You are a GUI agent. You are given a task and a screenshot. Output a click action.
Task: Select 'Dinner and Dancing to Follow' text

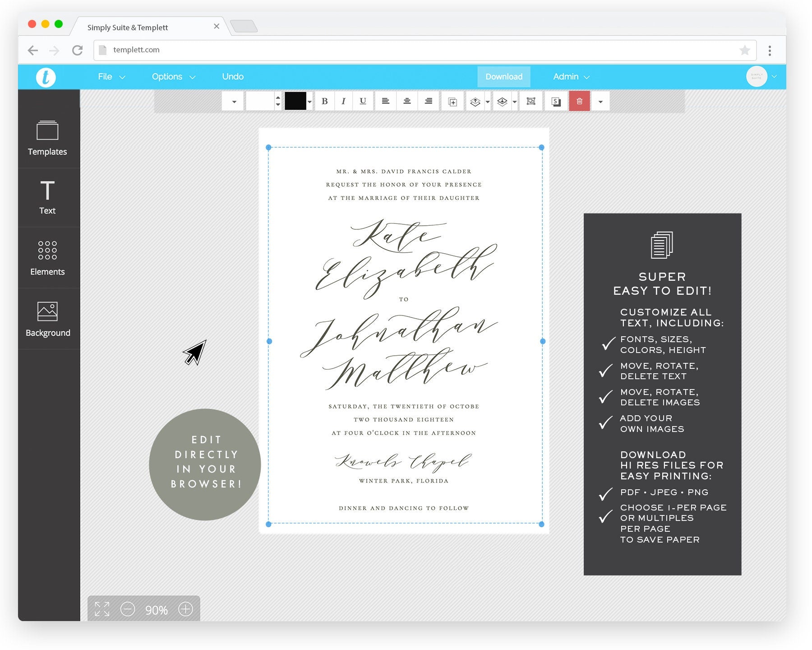click(x=404, y=508)
